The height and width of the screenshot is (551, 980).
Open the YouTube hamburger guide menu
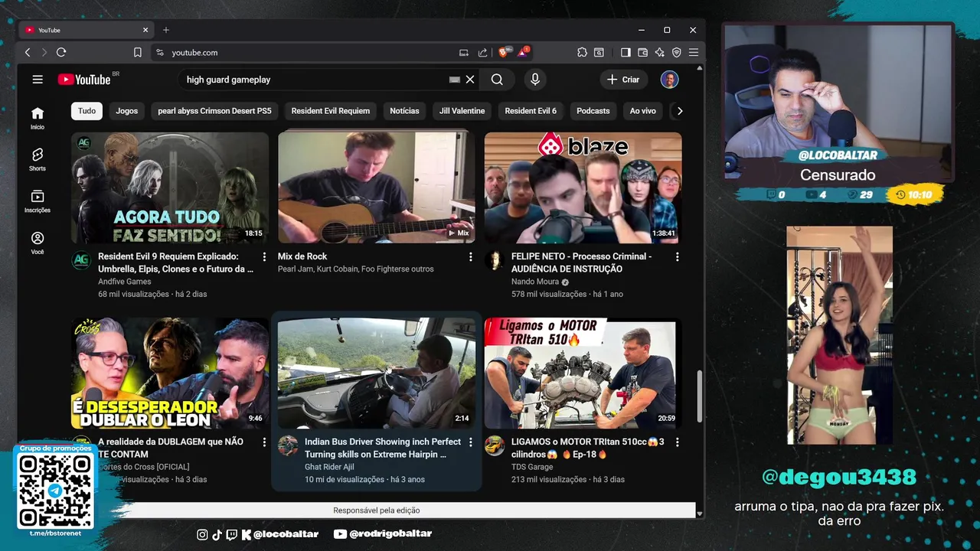coord(38,80)
